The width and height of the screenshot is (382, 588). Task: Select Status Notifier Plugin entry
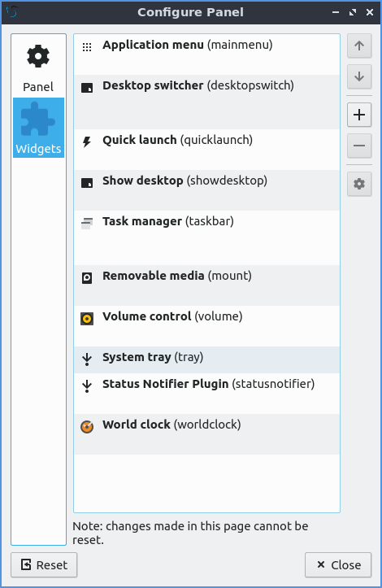point(206,394)
